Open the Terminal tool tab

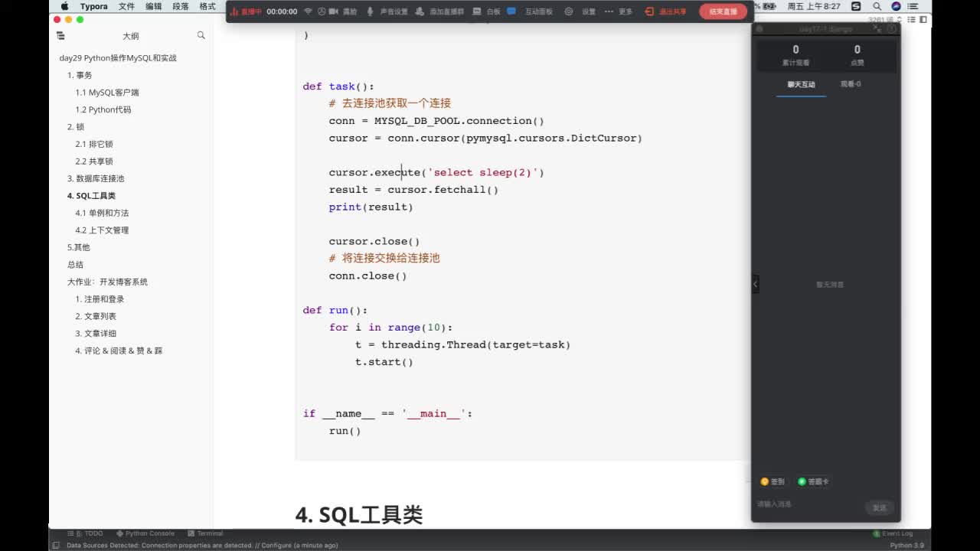pos(205,533)
